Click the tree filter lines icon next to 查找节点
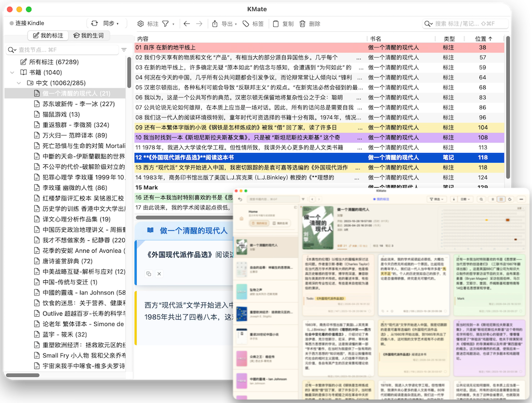The width and height of the screenshot is (532, 403). point(124,50)
